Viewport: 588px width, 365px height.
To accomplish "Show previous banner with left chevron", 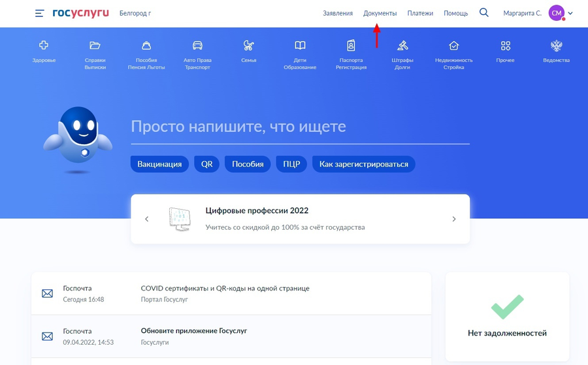I will (x=146, y=219).
